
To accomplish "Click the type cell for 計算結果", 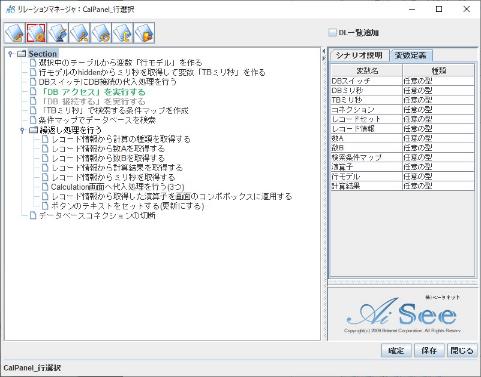I will coord(438,186).
